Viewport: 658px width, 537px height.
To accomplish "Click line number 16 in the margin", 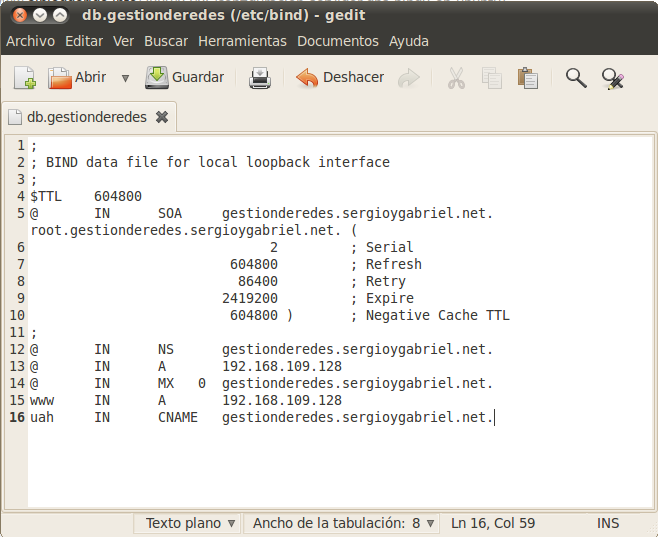I will click(x=17, y=417).
